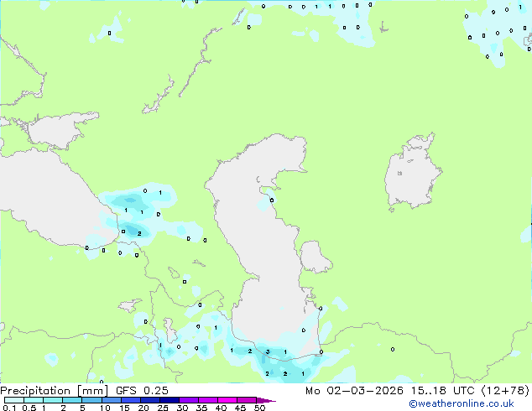This screenshot has width=532, height=411.
Task: Click the 'GFS 0.25' model label
Action: pos(142,391)
